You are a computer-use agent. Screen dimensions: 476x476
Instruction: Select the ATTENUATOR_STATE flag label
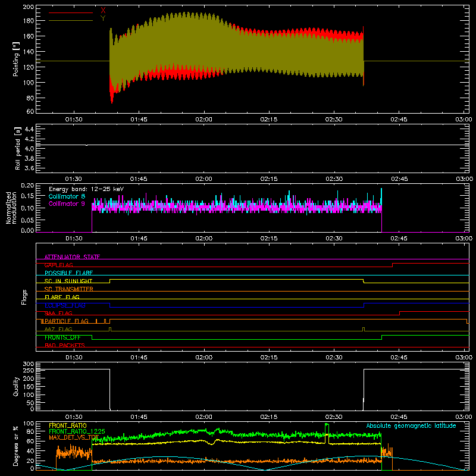[x=72, y=257]
